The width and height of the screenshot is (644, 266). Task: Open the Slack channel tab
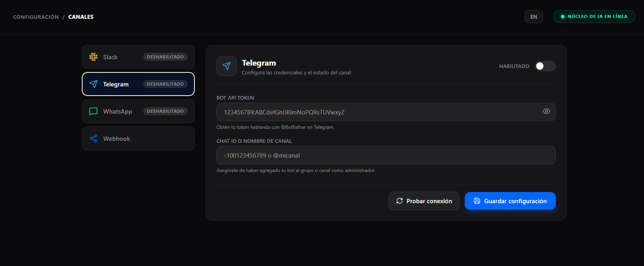(138, 57)
